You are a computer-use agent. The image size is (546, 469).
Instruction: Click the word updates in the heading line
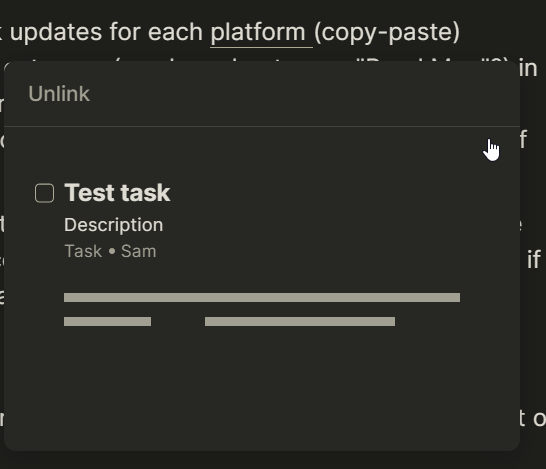click(x=56, y=32)
